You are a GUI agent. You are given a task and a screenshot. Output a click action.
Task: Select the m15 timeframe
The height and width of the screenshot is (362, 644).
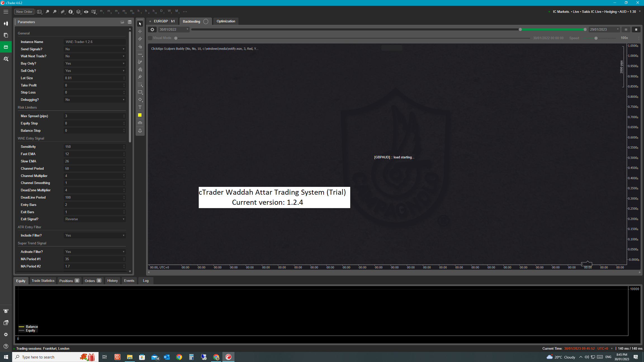124,11
